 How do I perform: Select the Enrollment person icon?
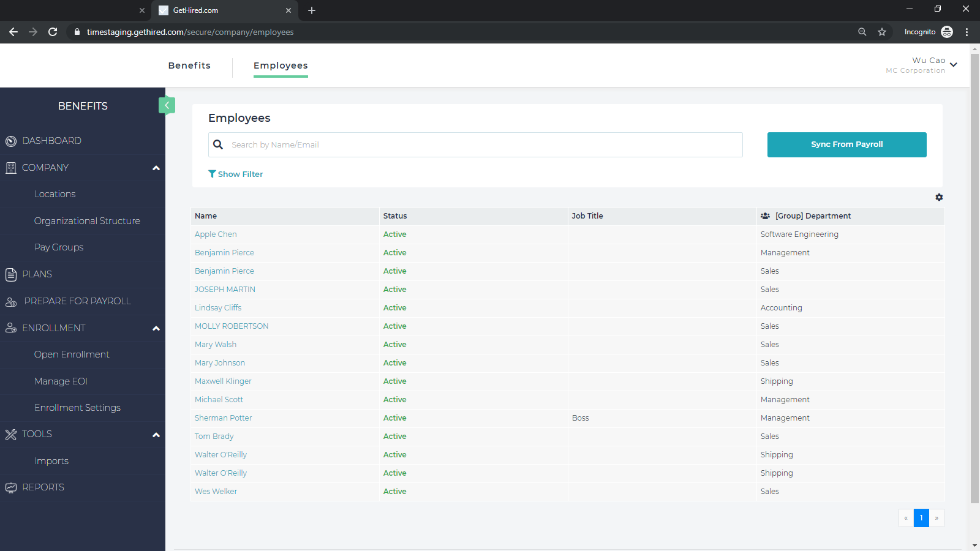(x=10, y=328)
